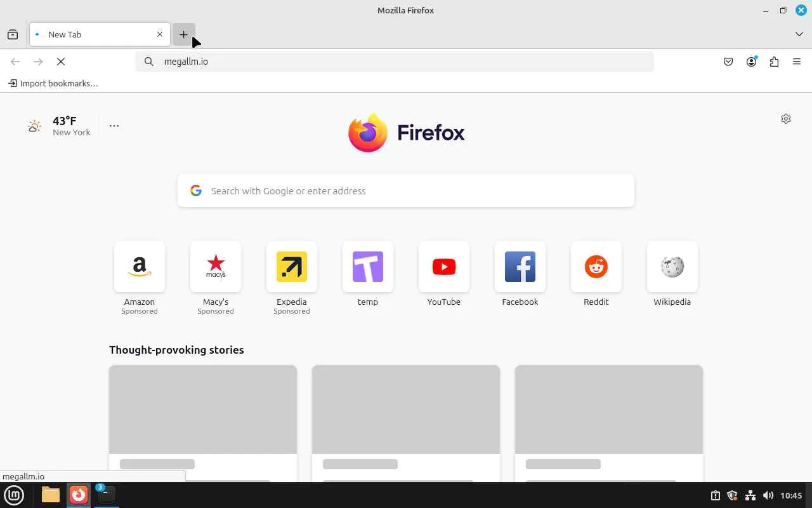The image size is (812, 508).
Task: Expand the list all tabs chevron
Action: click(799, 34)
